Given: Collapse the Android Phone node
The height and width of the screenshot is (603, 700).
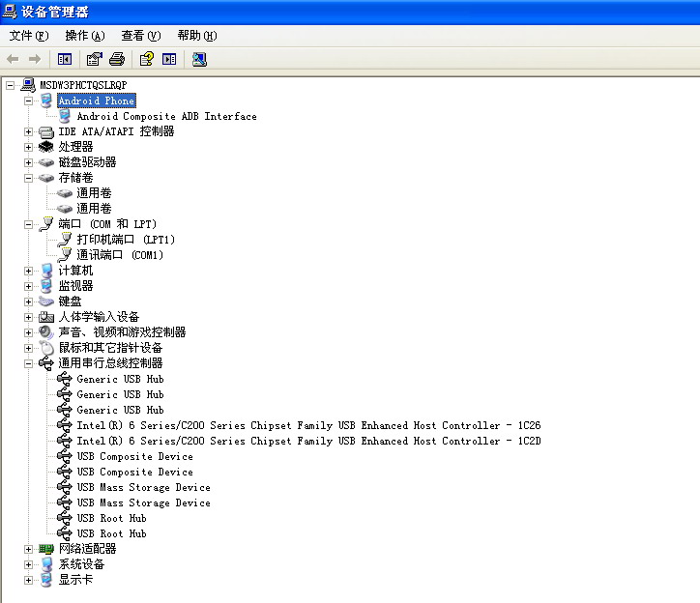Looking at the screenshot, I should (x=28, y=100).
